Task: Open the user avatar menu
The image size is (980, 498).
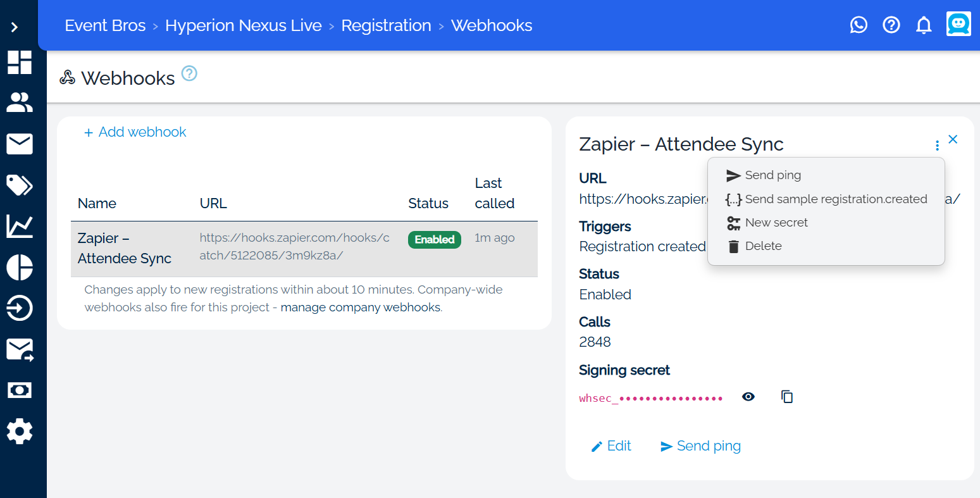Action: tap(958, 24)
